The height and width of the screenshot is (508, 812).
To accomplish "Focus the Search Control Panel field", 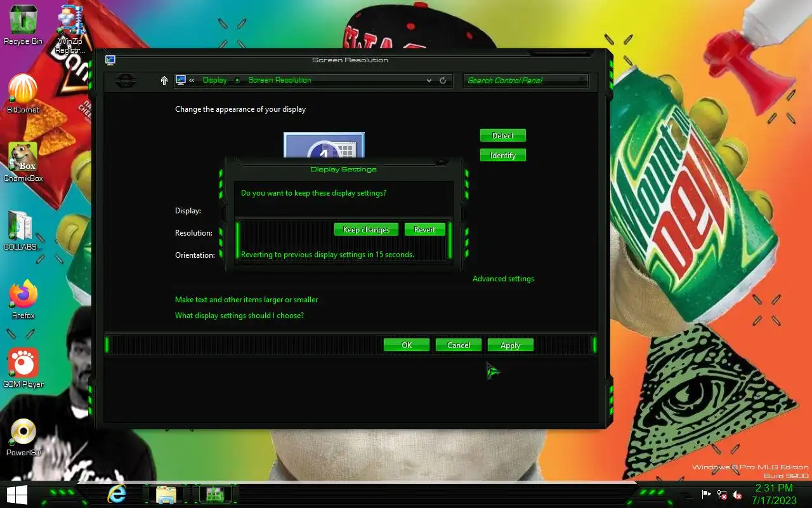I will (x=526, y=81).
